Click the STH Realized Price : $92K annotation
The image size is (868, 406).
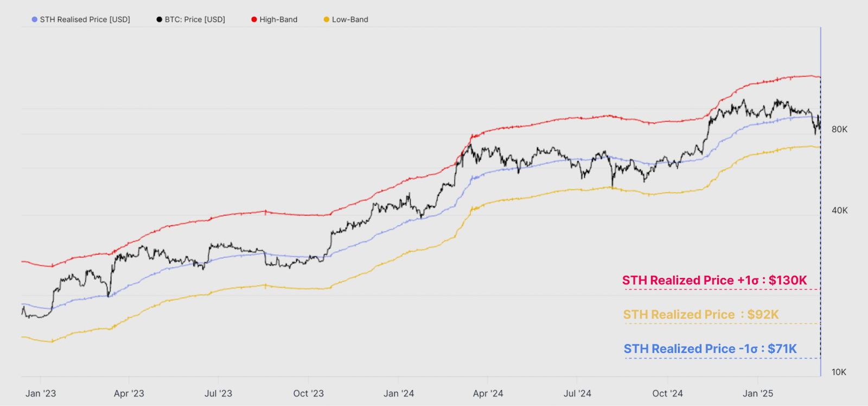tap(701, 315)
